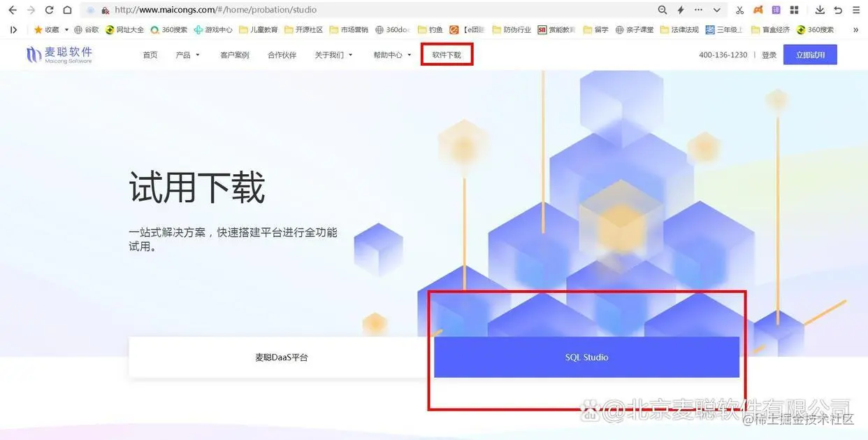Image resolution: width=868 pixels, height=440 pixels.
Task: Open the browser downloads icon
Action: point(820,10)
